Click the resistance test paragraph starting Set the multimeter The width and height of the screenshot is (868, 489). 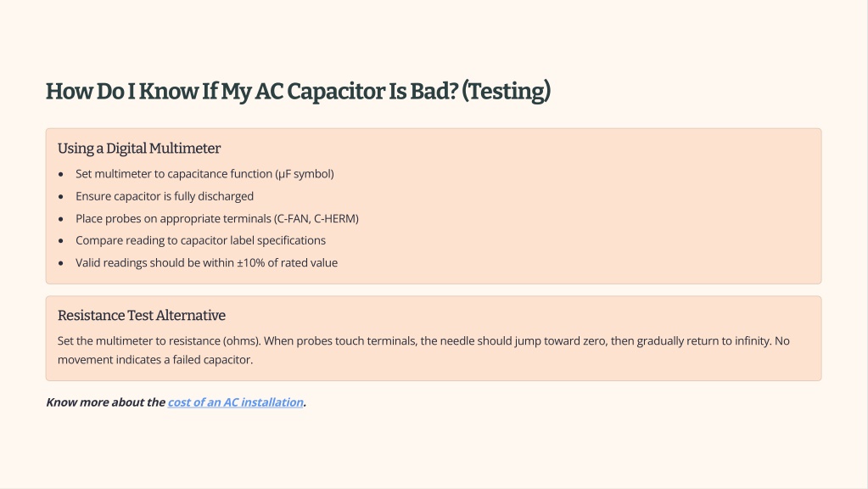coord(423,350)
